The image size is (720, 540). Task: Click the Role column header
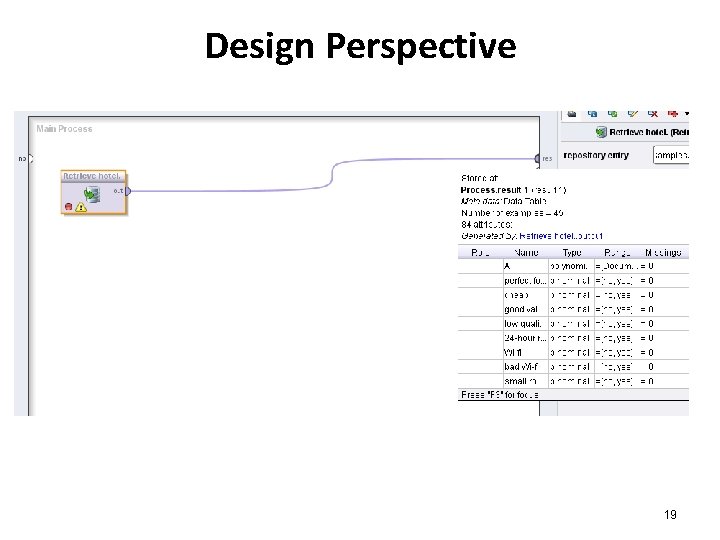480,253
